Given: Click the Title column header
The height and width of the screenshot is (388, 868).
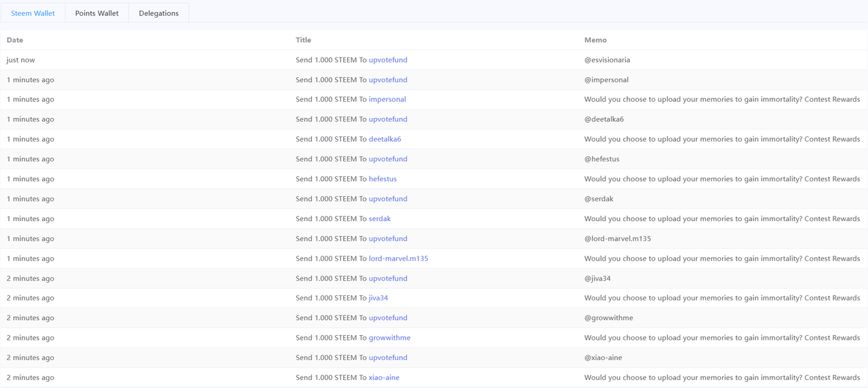Looking at the screenshot, I should (303, 40).
